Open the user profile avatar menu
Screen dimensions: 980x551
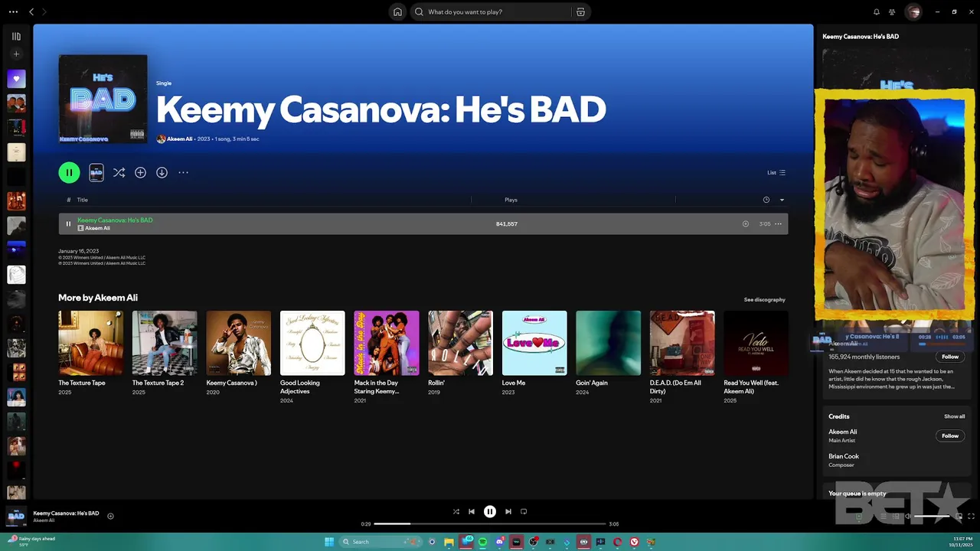[x=913, y=12]
